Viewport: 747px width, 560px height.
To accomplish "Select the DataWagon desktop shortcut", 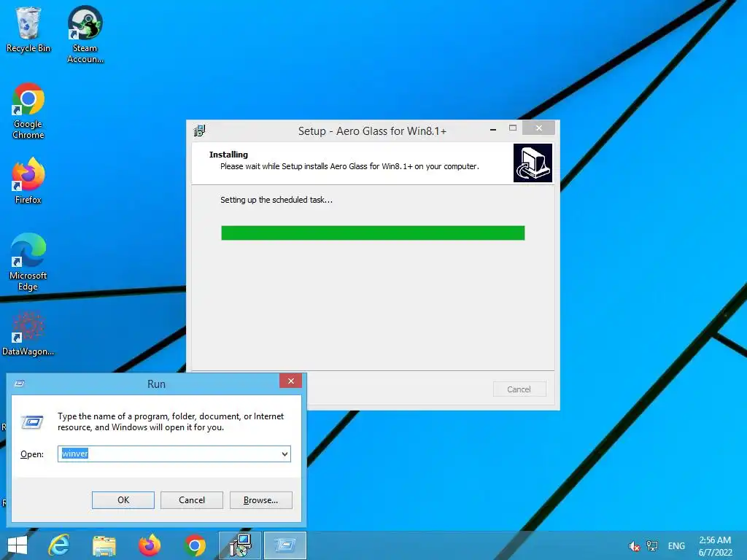I will tap(28, 333).
